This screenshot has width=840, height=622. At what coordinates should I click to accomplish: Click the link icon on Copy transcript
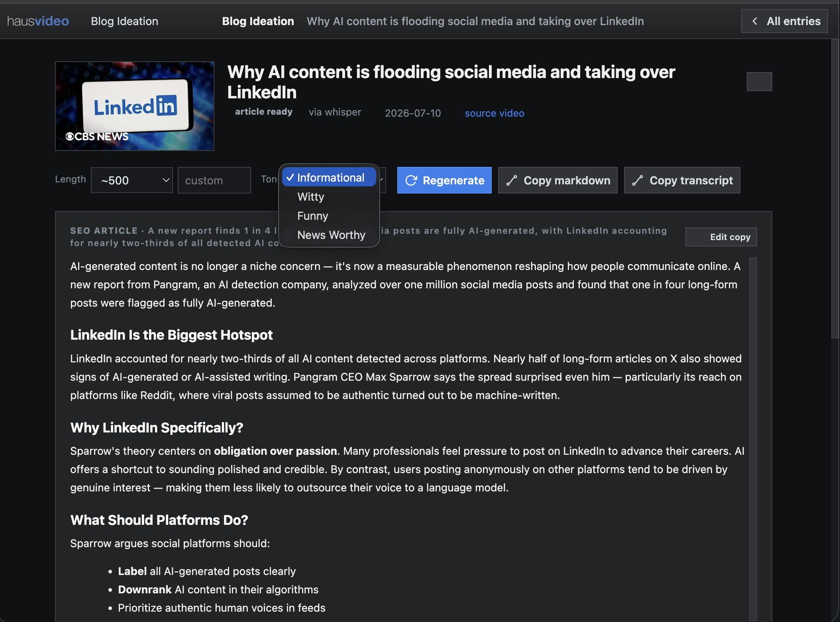tap(638, 180)
